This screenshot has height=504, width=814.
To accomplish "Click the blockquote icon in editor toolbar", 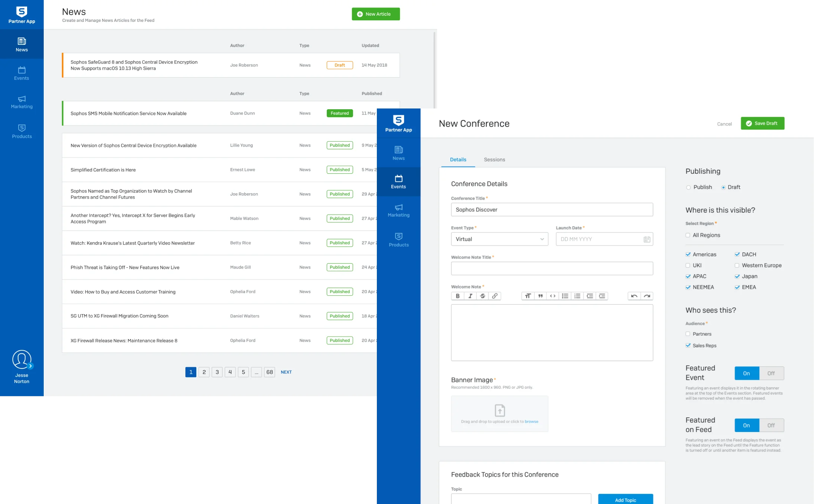I will pyautogui.click(x=540, y=296).
